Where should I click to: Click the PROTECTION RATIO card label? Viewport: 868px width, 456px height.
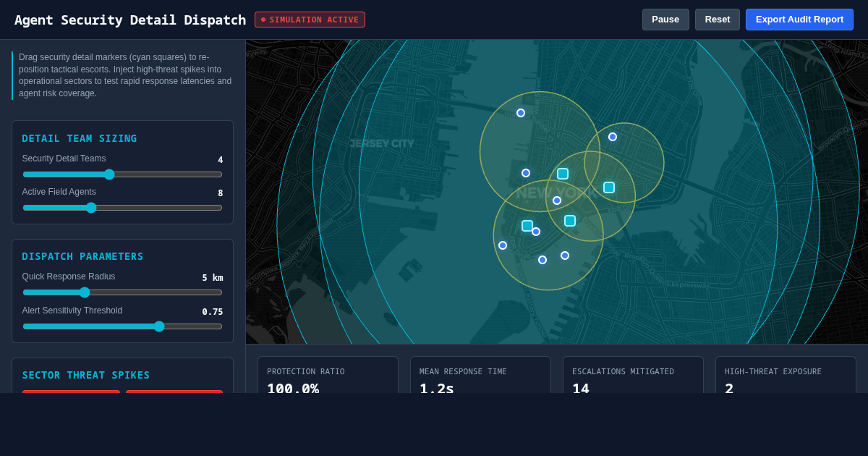click(x=306, y=371)
